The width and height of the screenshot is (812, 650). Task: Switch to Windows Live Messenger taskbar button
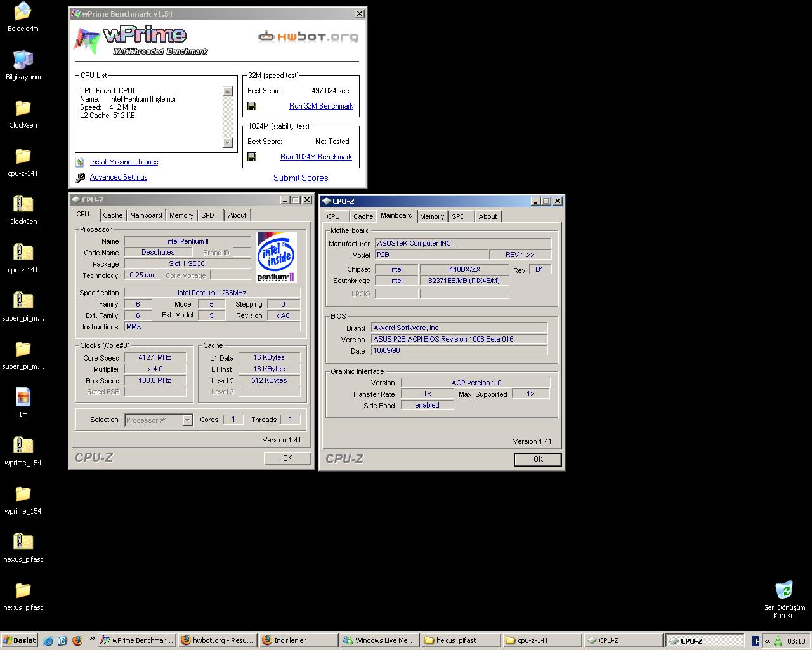[x=380, y=641]
